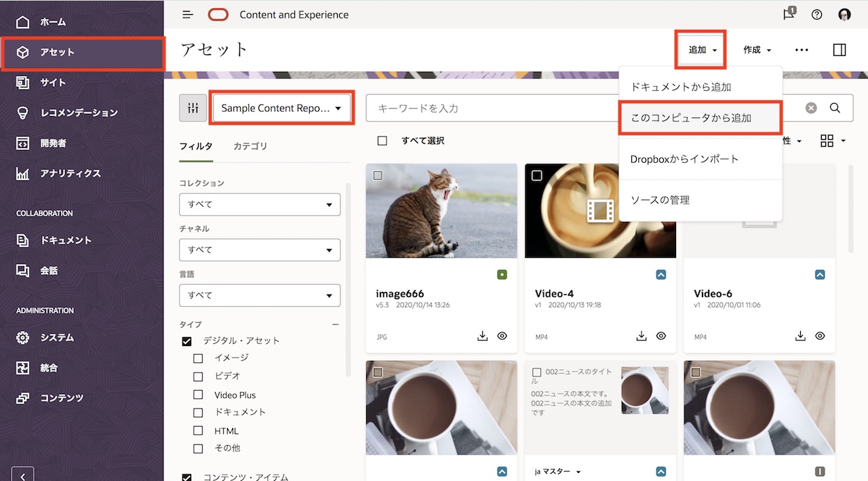Screen dimensions: 868x481
Task: Click the notification bell icon
Action: [788, 14]
